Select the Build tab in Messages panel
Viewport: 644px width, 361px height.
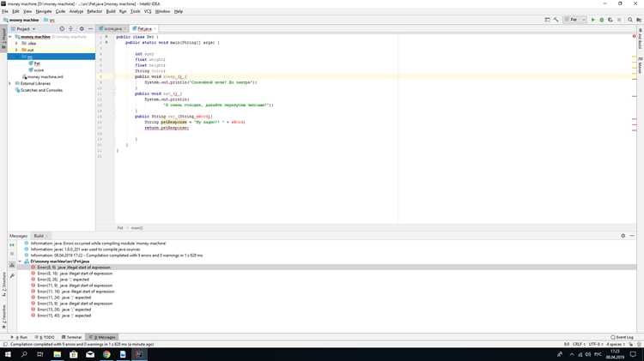click(x=40, y=236)
